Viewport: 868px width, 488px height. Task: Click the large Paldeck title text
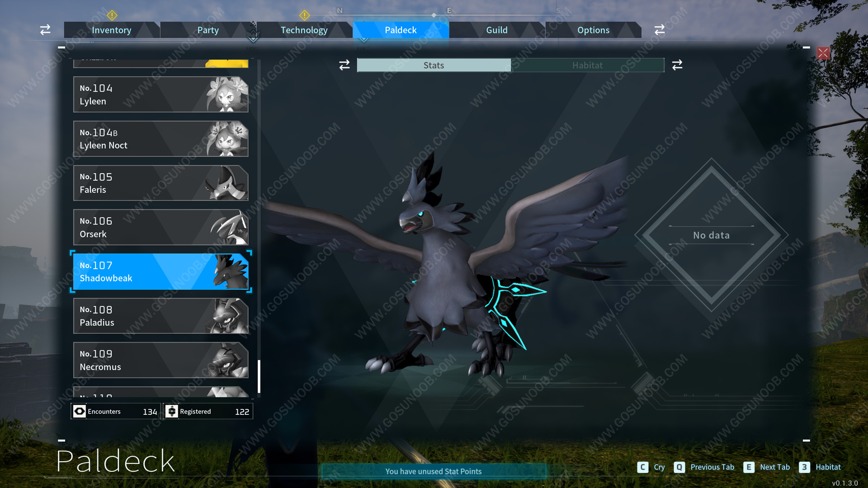tap(115, 461)
